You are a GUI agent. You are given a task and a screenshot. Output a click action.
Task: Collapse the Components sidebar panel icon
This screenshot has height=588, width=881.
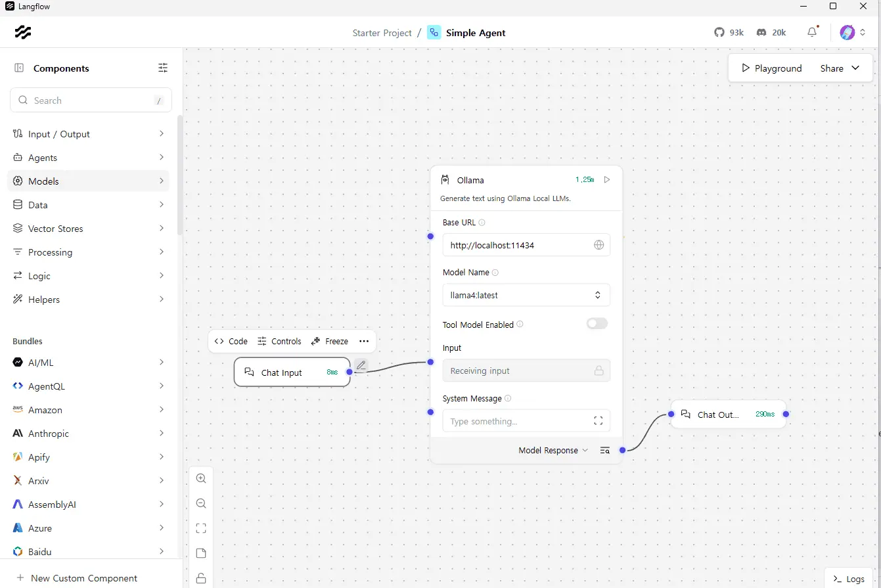click(x=19, y=68)
